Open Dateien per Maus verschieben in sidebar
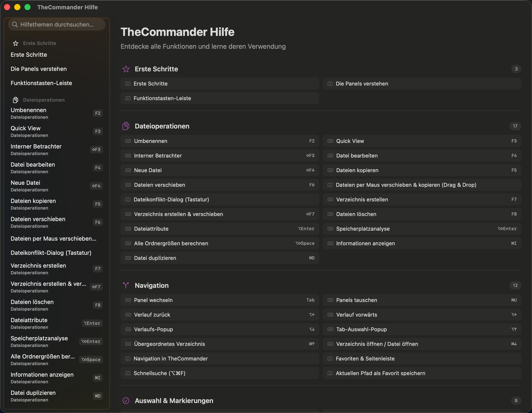 click(x=57, y=239)
